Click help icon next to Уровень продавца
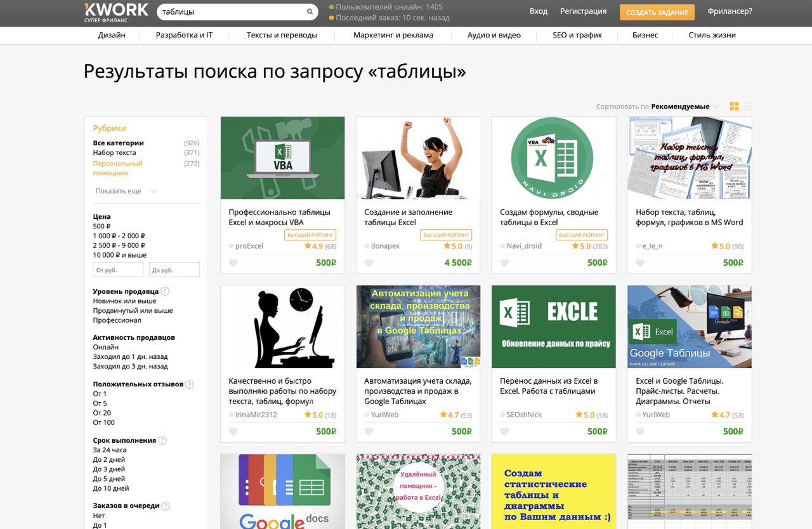 point(165,291)
